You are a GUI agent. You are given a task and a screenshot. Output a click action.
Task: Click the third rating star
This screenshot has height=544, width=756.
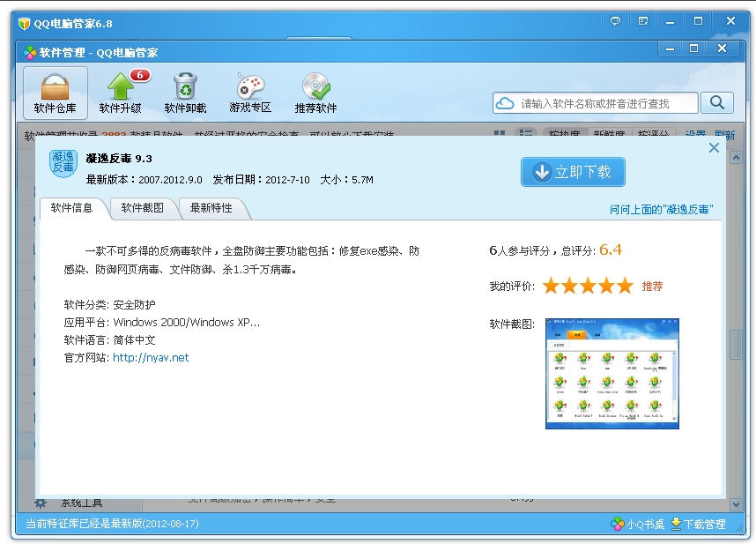pyautogui.click(x=589, y=286)
